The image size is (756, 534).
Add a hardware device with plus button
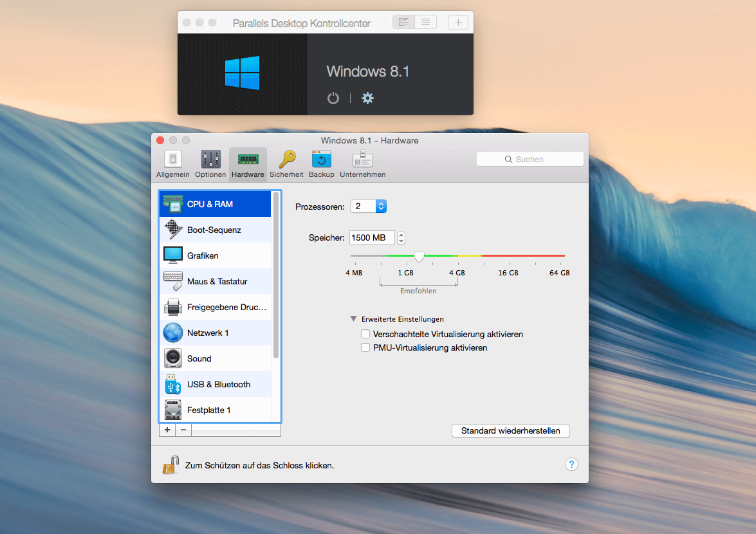(167, 430)
